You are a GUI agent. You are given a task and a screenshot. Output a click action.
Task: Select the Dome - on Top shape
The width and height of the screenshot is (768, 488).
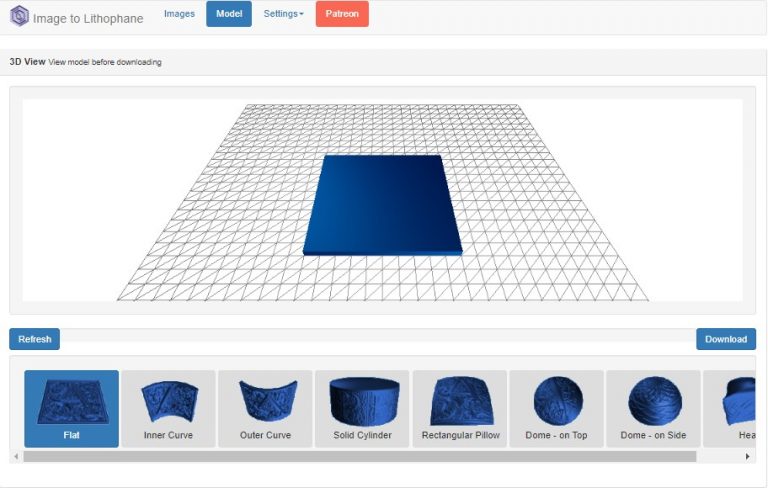click(x=556, y=409)
